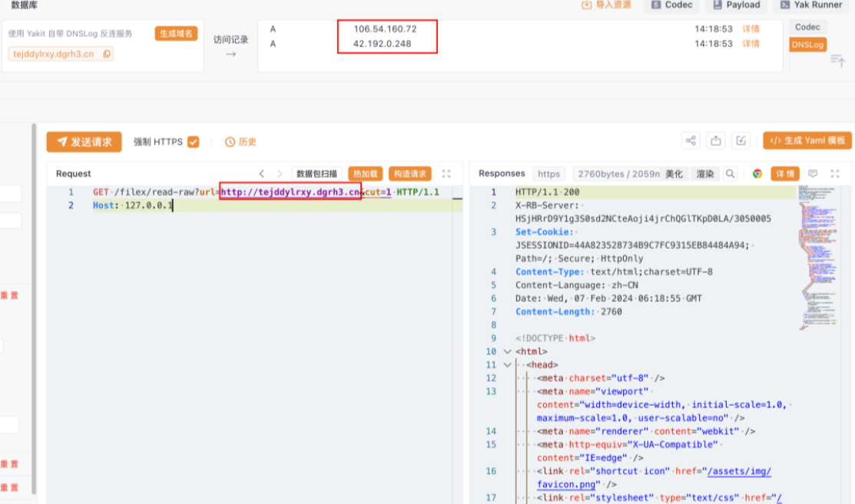
Task: Click the 构造请求 build request button
Action: tap(410, 174)
